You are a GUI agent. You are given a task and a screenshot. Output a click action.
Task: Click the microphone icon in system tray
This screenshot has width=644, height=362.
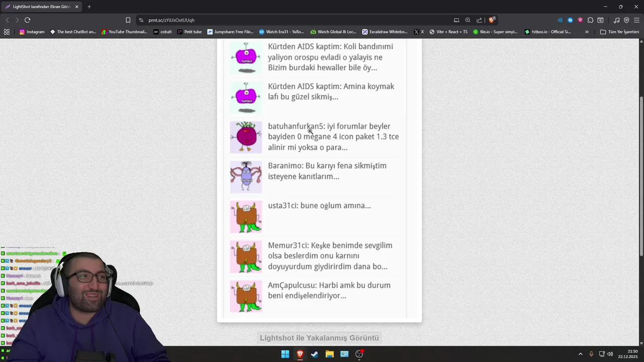591,354
